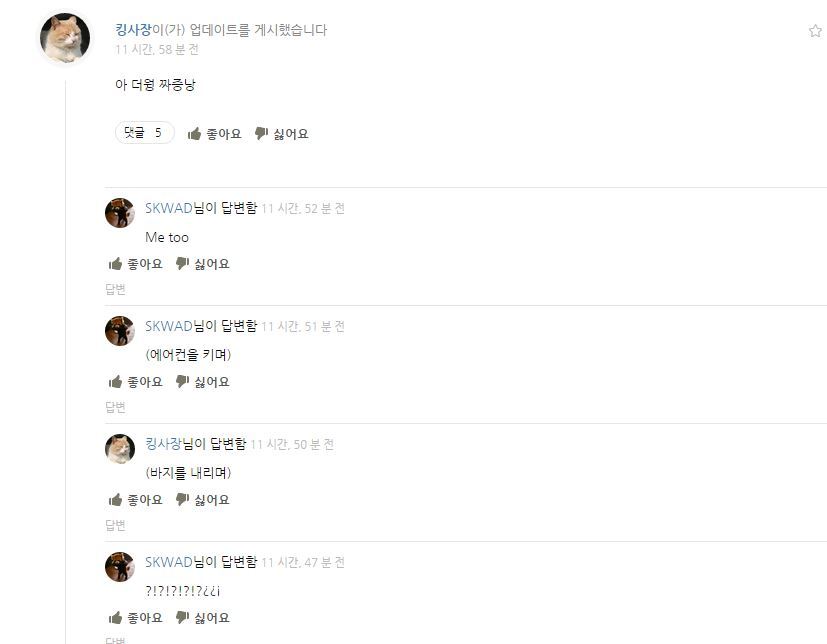The height and width of the screenshot is (644, 827).
Task: Like the '(바지를 내리며)' reply
Action: click(x=136, y=500)
